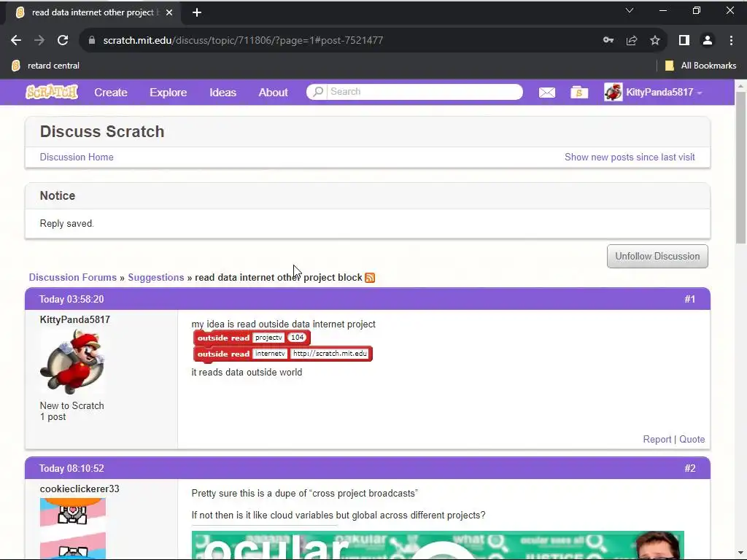Open the topic RSS feed icon
The image size is (747, 560).
pyautogui.click(x=370, y=278)
